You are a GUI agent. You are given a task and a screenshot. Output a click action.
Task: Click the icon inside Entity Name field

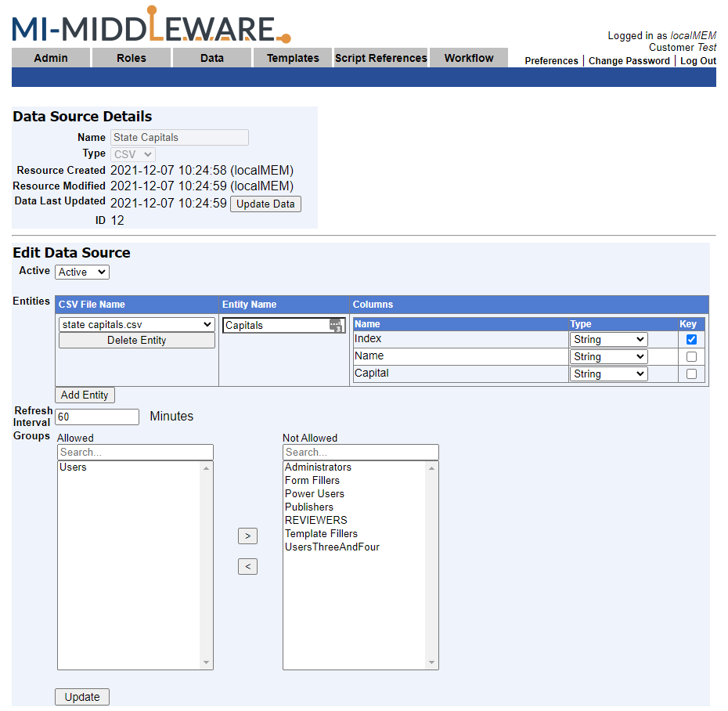click(336, 326)
